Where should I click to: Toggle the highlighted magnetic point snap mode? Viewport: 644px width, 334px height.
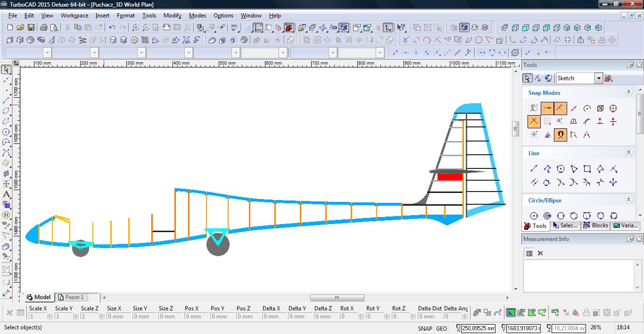pos(560,135)
